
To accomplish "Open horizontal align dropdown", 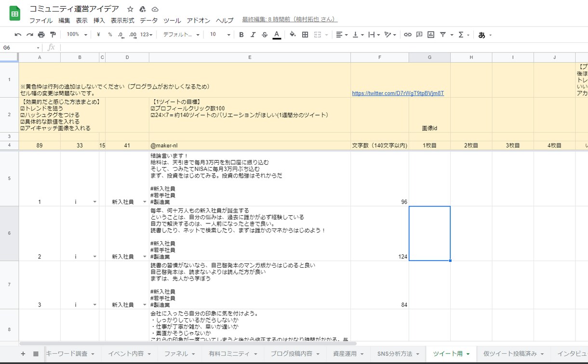I will [x=342, y=35].
